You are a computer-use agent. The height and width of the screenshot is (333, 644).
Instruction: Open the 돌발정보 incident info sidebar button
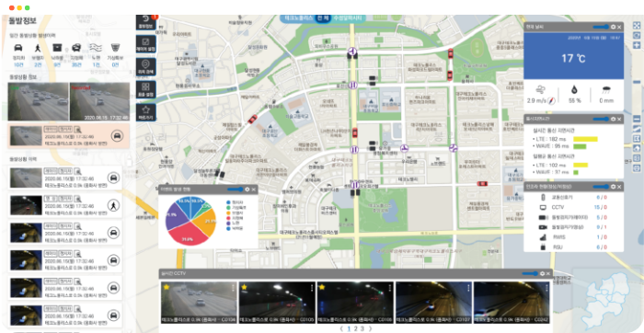pyautogui.click(x=145, y=22)
